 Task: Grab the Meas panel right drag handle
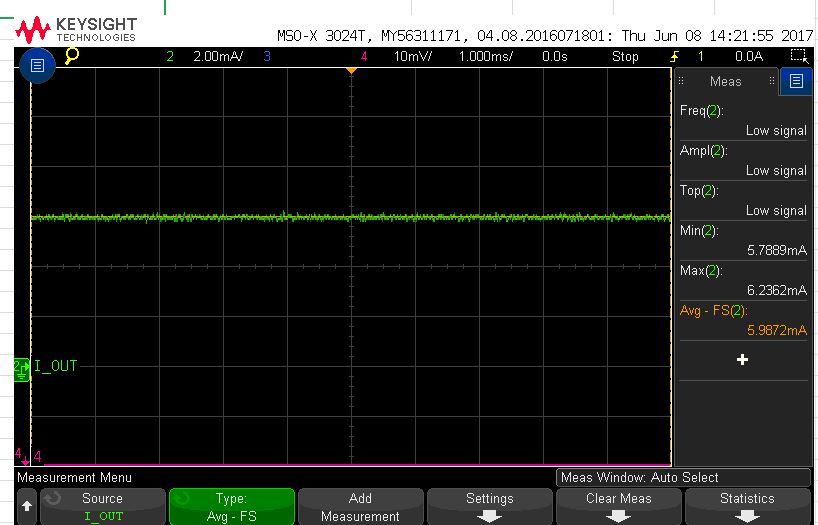click(772, 81)
